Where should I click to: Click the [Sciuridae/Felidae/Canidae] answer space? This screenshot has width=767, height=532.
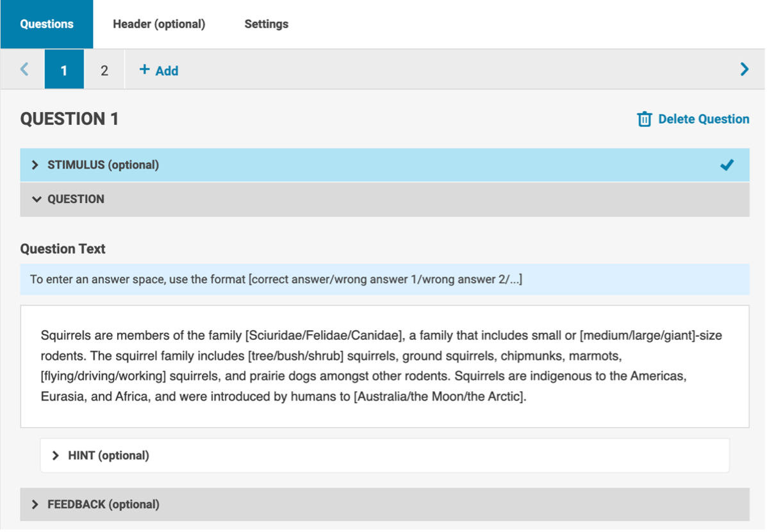[324, 335]
